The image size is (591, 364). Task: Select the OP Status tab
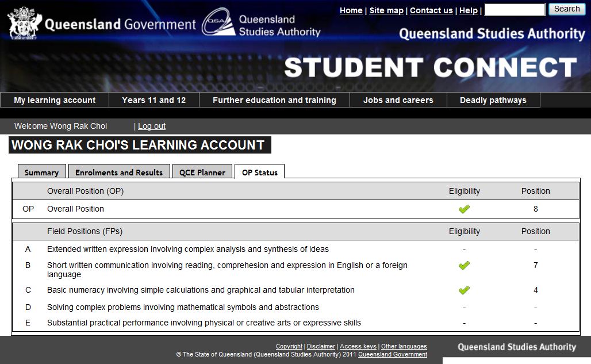(x=260, y=171)
